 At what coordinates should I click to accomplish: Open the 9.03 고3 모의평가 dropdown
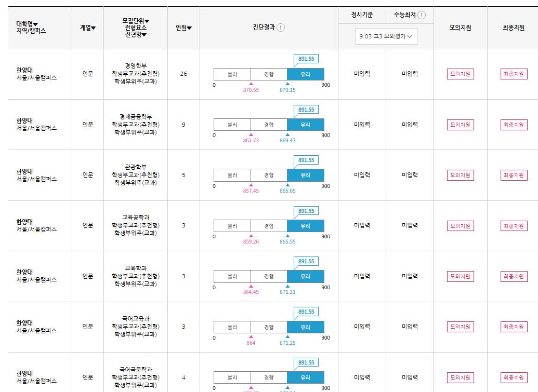click(x=386, y=36)
